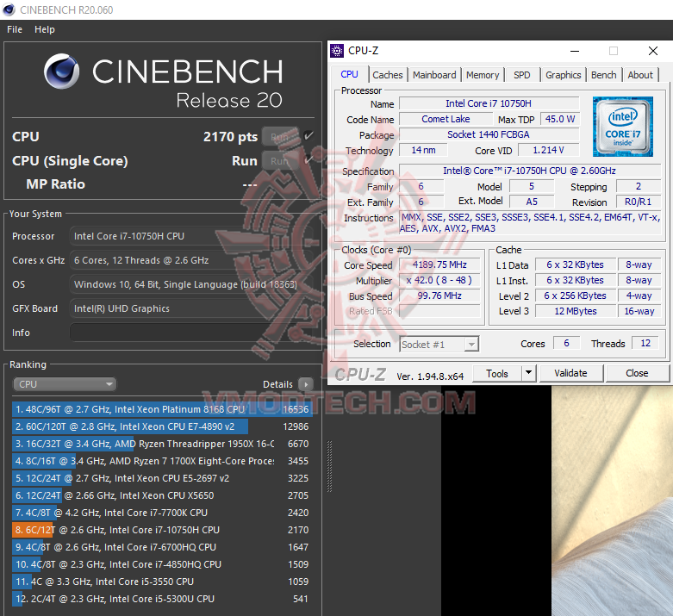Select the Xeon E5-2697 v2 ranking row

point(162,478)
